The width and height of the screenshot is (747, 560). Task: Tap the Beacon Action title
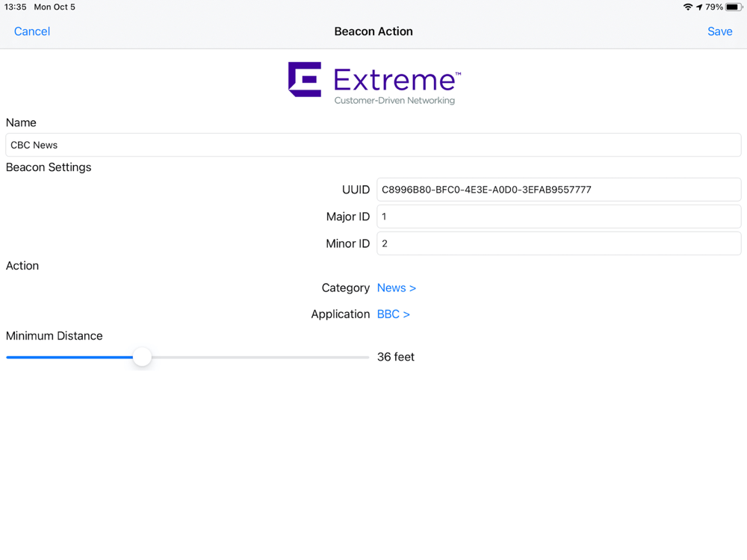[373, 31]
